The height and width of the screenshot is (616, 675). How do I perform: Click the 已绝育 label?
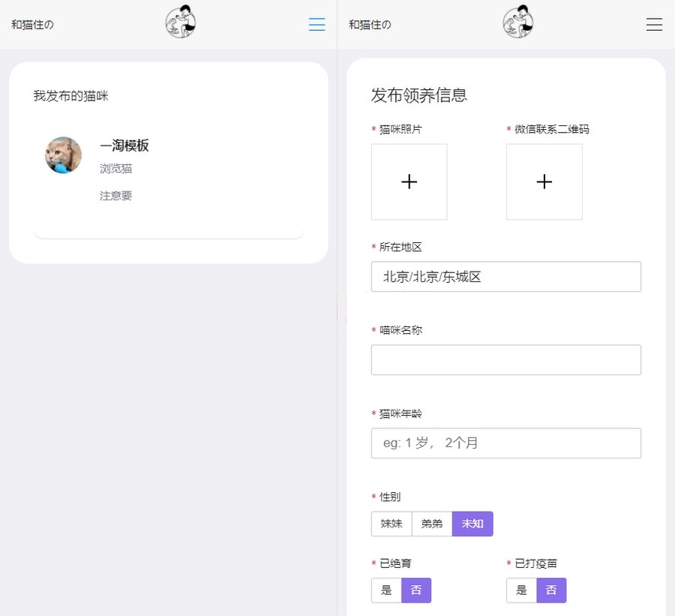coord(395,563)
